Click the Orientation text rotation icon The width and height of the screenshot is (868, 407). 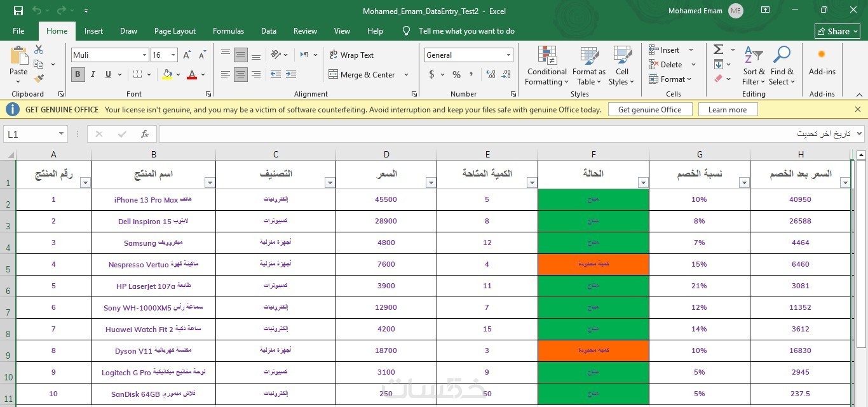click(276, 55)
